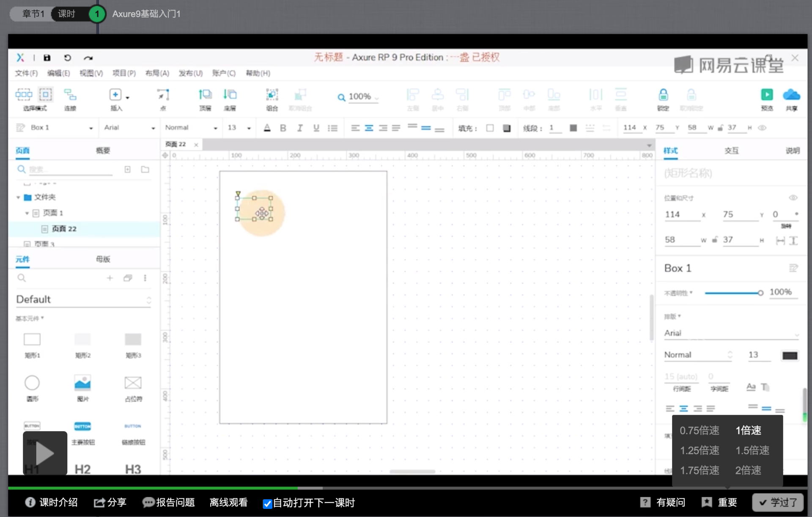The width and height of the screenshot is (812, 517).
Task: Play the video with the play button
Action: [x=45, y=453]
